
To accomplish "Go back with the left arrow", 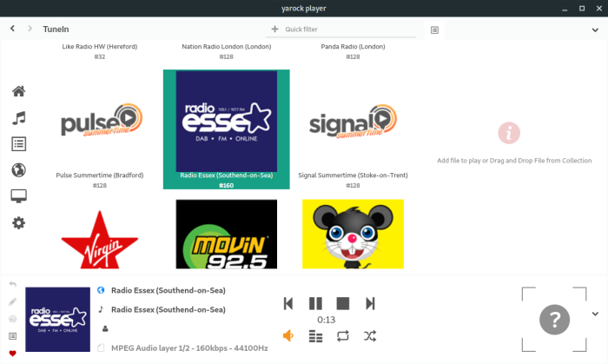I will point(12,29).
